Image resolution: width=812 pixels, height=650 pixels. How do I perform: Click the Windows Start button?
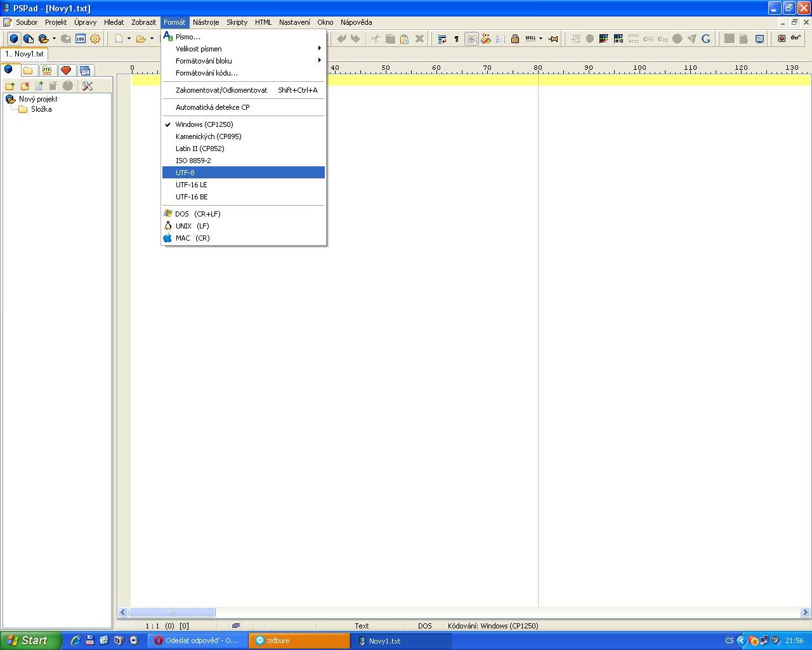click(30, 640)
